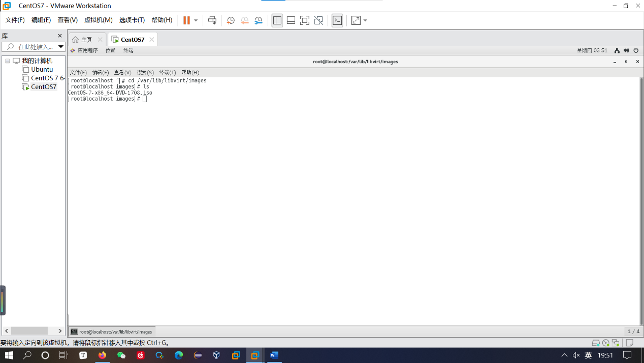Show hidden system tray icons
The width and height of the screenshot is (644, 363).
[x=564, y=355]
